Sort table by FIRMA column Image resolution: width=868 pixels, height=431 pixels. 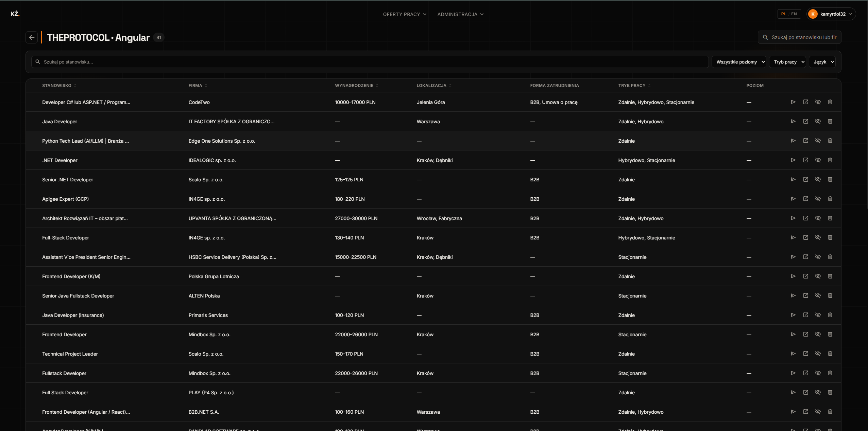pyautogui.click(x=198, y=86)
